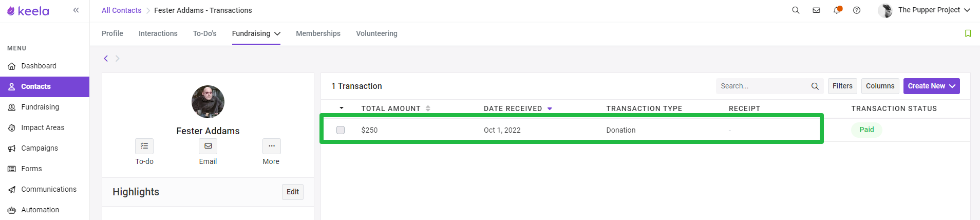Open Campaigns in the sidebar menu

pos(40,148)
